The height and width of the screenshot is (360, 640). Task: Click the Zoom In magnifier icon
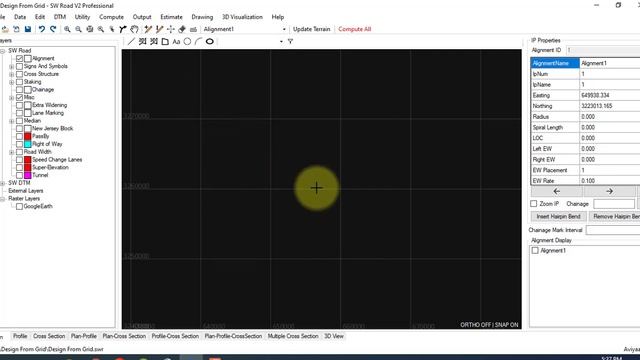[x=67, y=29]
